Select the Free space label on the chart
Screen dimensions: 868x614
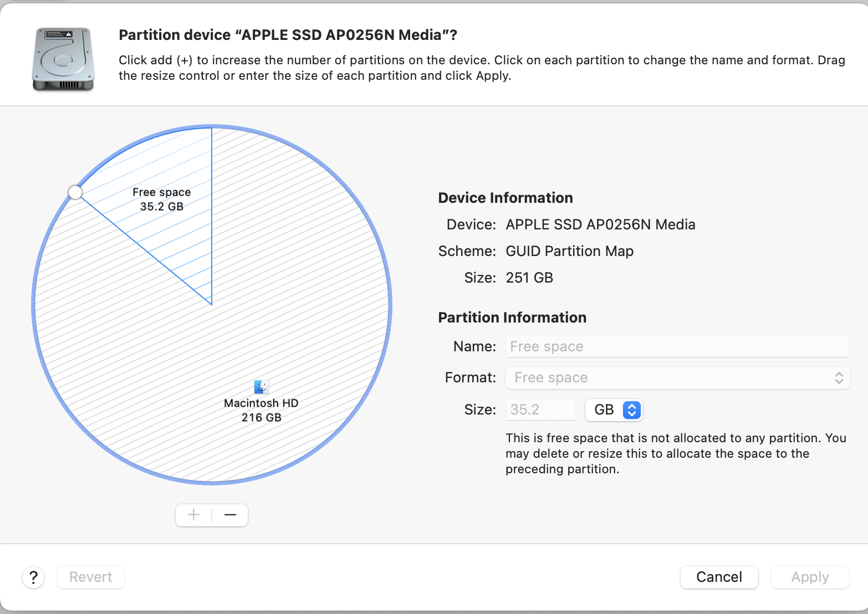coord(161,192)
